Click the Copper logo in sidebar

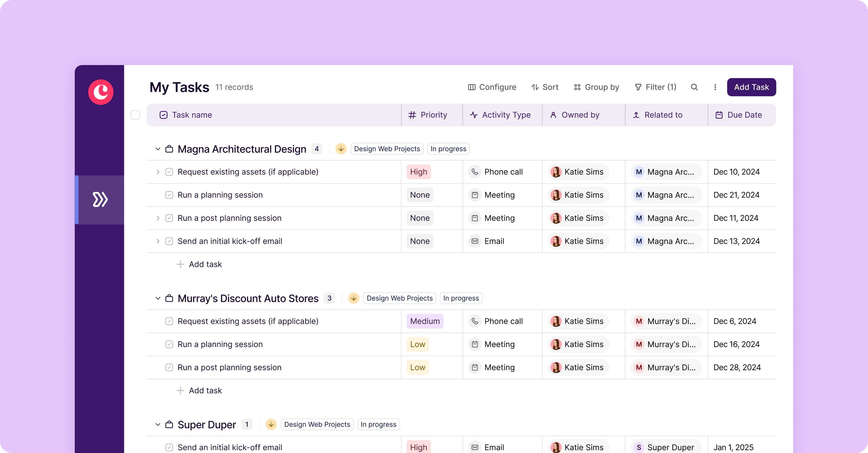coord(100,92)
